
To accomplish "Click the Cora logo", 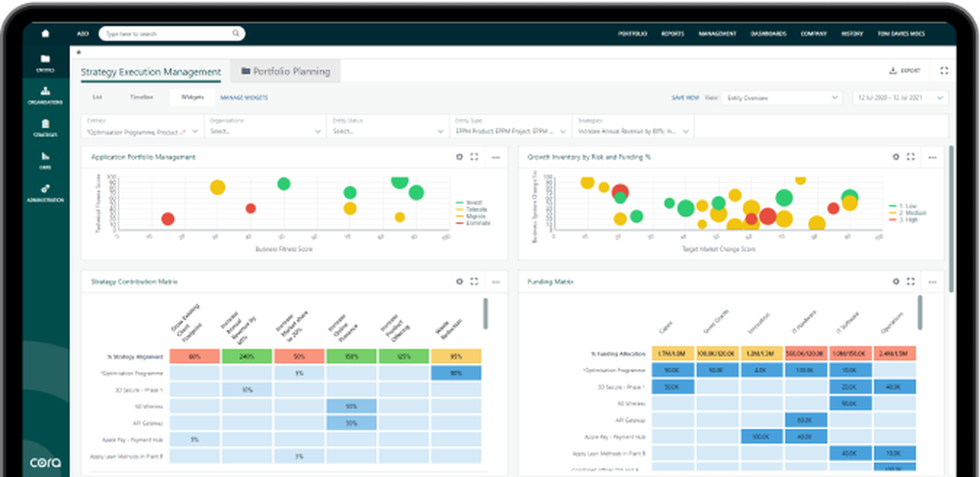I will click(45, 462).
